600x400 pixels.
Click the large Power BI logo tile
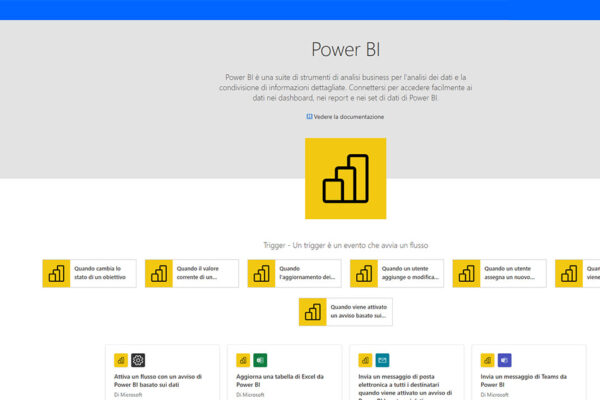[346, 178]
